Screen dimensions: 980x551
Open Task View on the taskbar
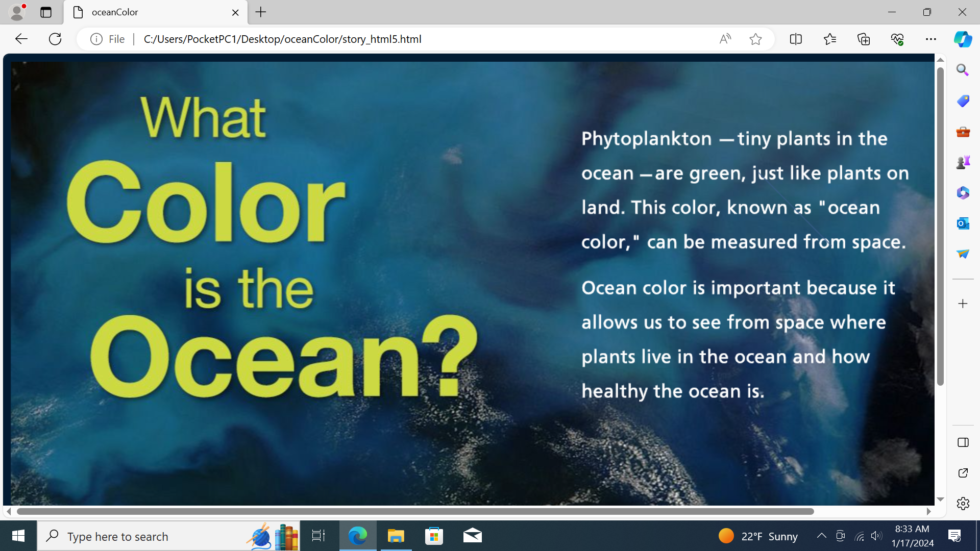[x=319, y=536]
